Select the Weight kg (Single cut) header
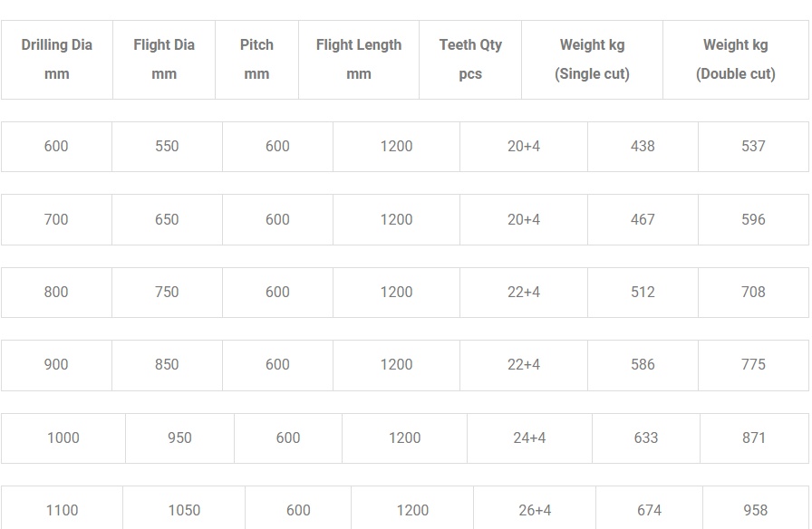Viewport: 812px width, 529px height. click(x=592, y=59)
